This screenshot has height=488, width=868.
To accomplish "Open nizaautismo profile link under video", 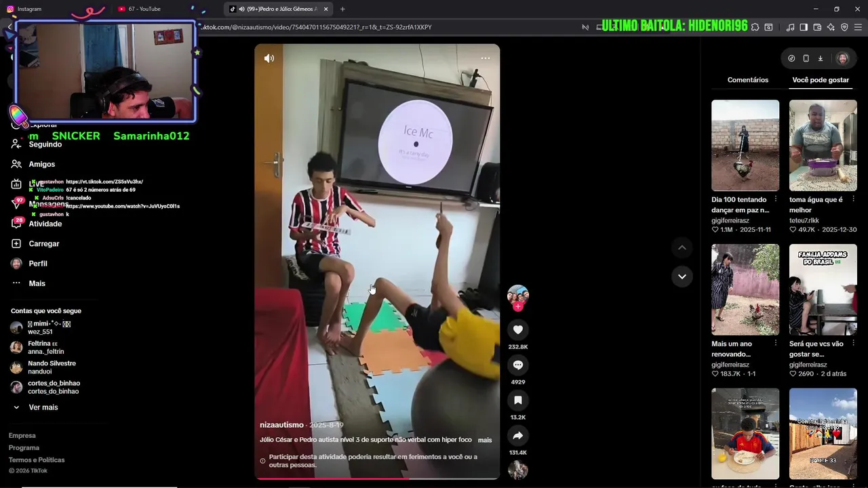I will click(x=281, y=425).
